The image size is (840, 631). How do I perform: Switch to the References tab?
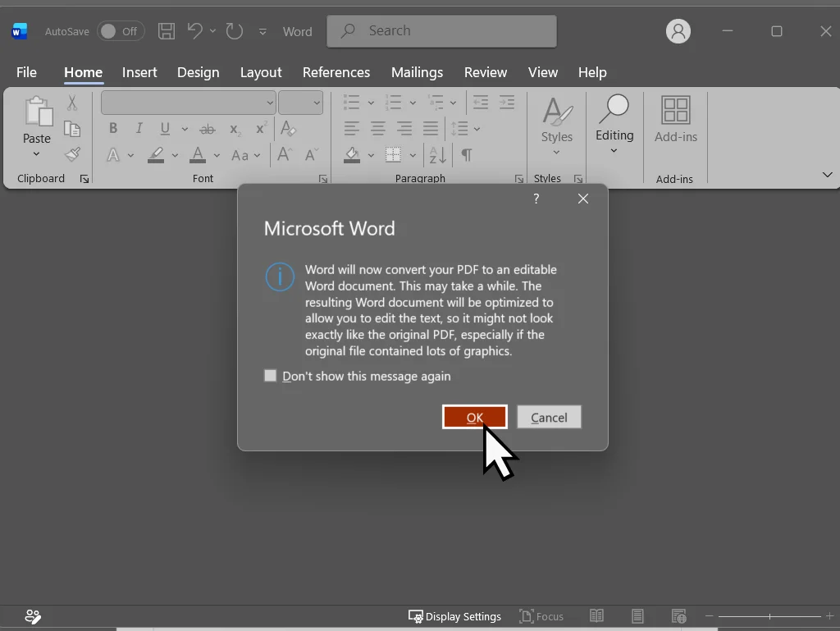coord(336,72)
